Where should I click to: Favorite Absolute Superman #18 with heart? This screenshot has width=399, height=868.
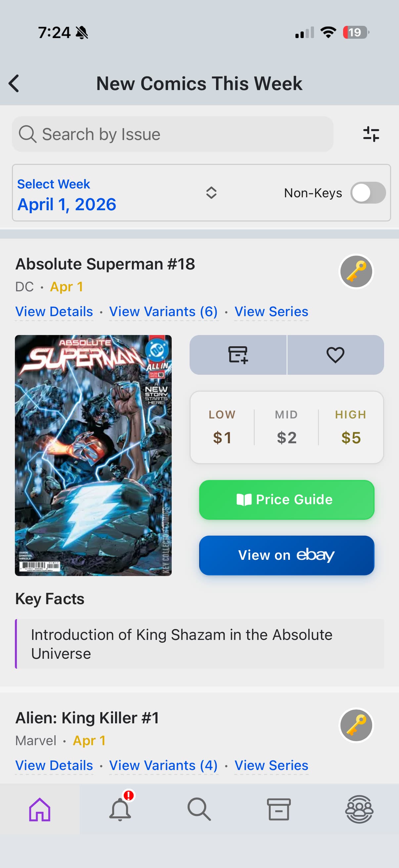coord(335,355)
